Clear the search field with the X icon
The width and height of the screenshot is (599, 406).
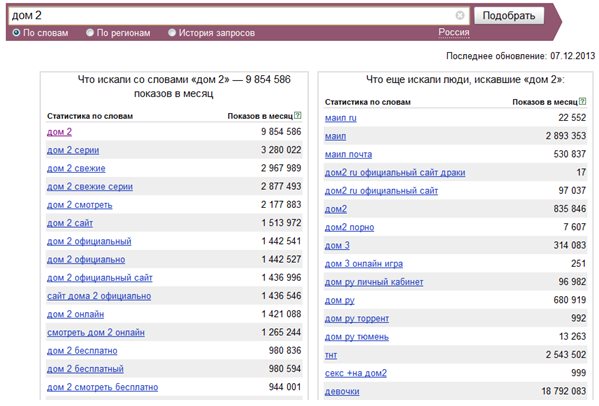pos(460,15)
